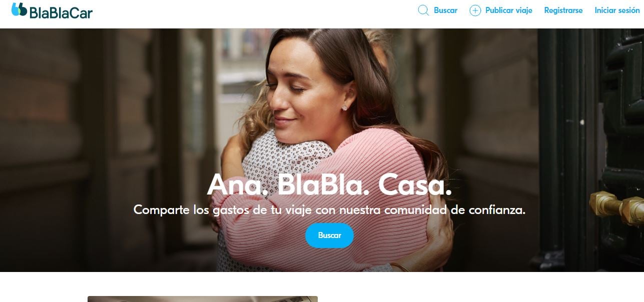Click the BlaBlaCar wordmark in header
Image resolution: width=644 pixels, height=302 pixels.
61,12
